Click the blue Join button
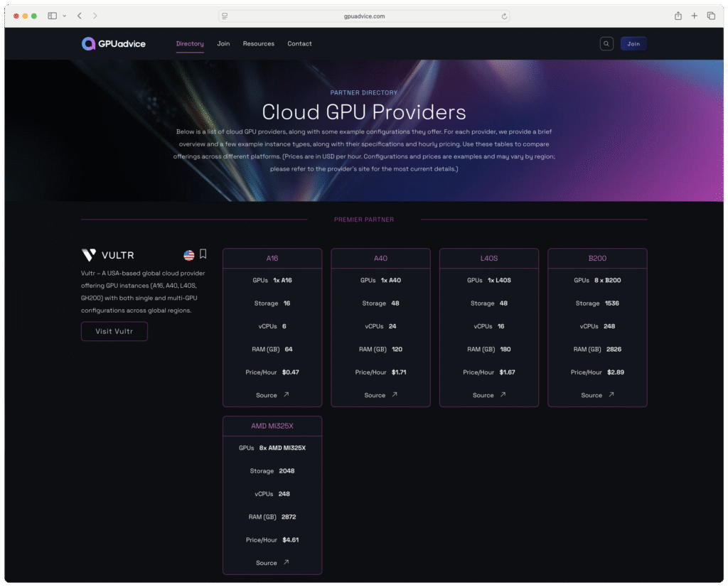The width and height of the screenshot is (728, 587). [x=633, y=43]
